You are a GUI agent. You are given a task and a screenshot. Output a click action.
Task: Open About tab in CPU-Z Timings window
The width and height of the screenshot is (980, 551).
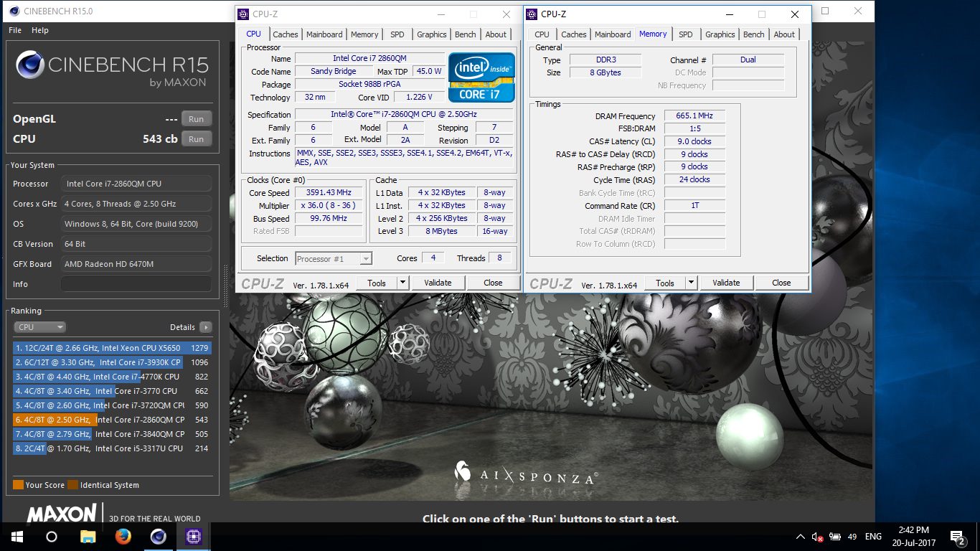click(x=784, y=34)
